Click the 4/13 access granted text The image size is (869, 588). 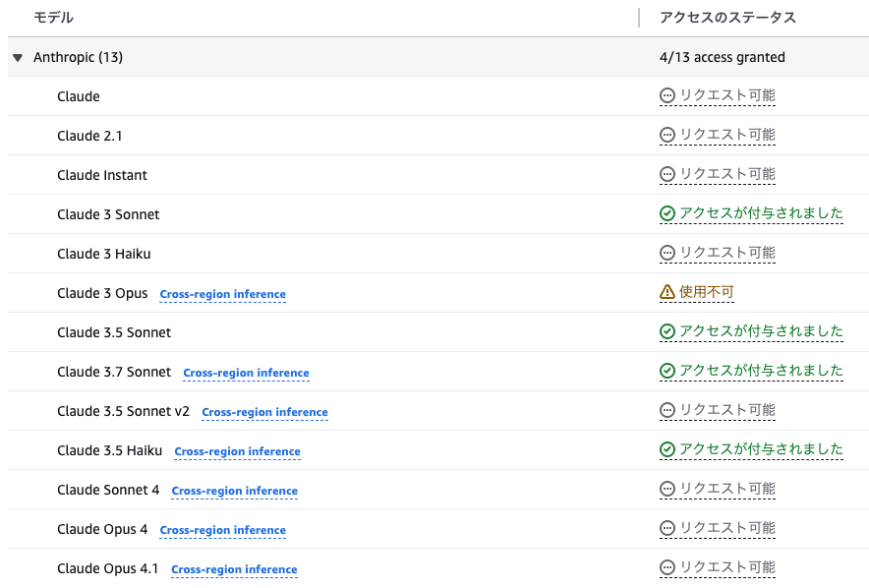pyautogui.click(x=723, y=58)
